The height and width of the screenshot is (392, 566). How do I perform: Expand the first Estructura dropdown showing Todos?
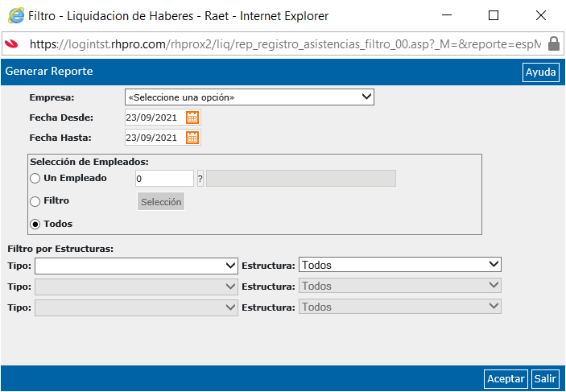(x=400, y=265)
